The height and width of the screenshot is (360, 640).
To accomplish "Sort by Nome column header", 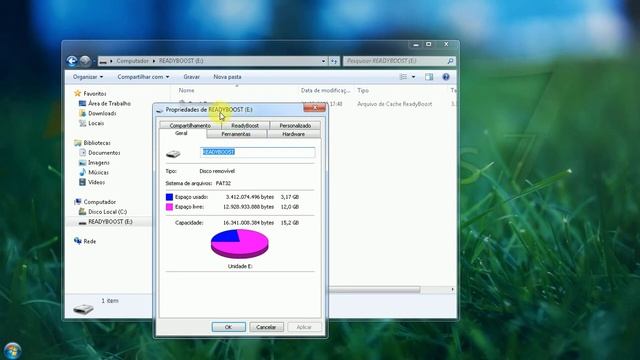I will 186,90.
